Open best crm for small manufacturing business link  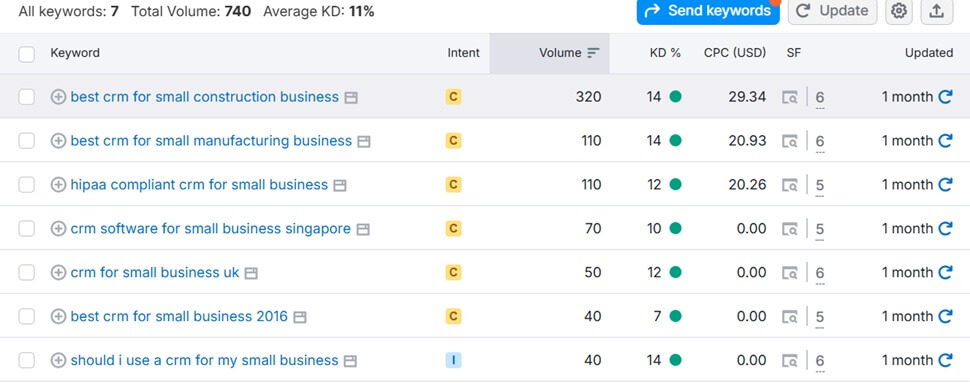pyautogui.click(x=211, y=141)
